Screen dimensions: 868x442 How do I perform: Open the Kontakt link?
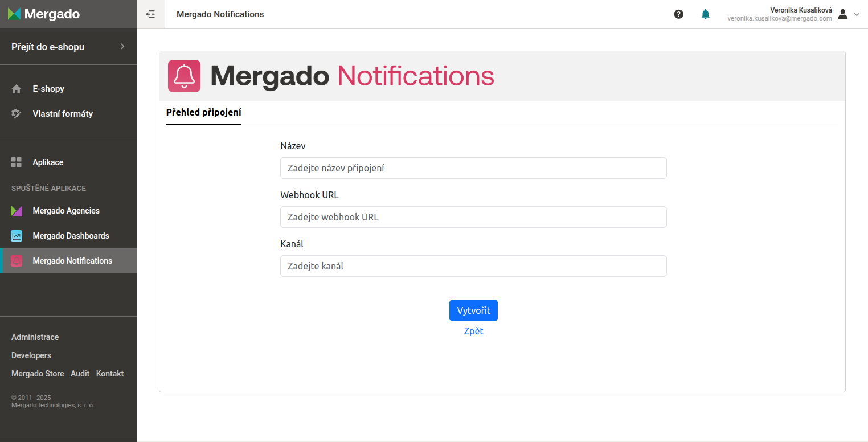coord(110,374)
